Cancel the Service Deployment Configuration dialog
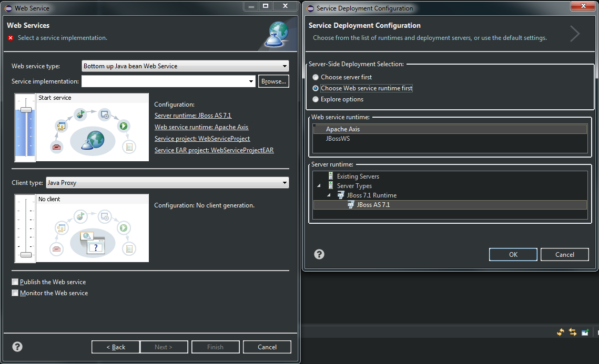 (x=565, y=255)
